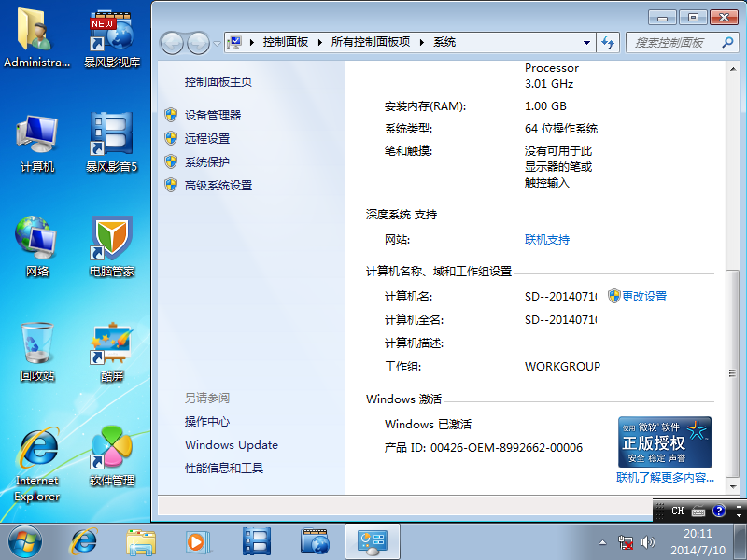
Task: Open the recent pages dropdown arrow
Action: point(217,44)
